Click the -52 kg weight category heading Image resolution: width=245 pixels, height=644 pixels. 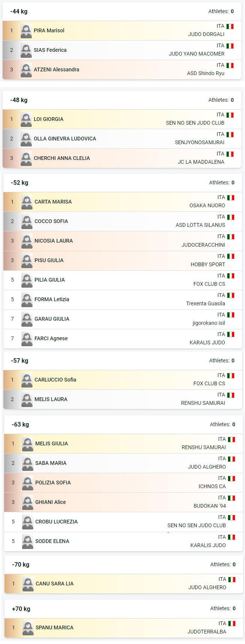20,183
